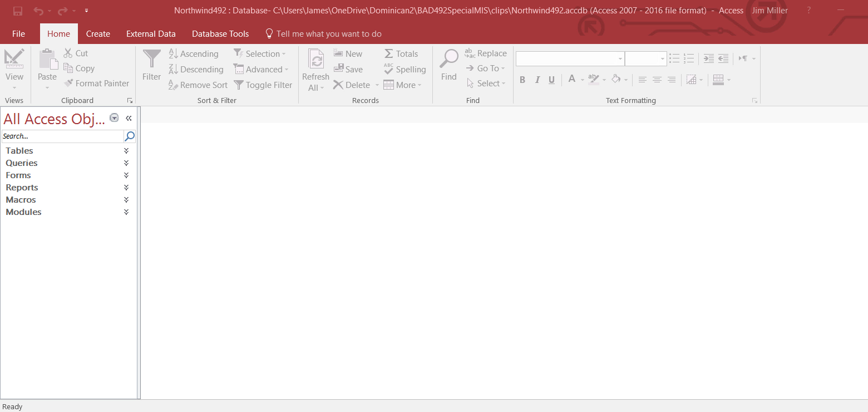This screenshot has height=412, width=868.
Task: Switch to the Create ribbon tab
Action: pos(98,34)
